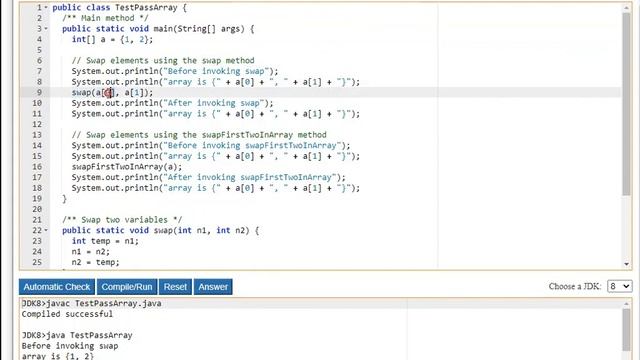Click the closing brace on line 19

[64, 199]
